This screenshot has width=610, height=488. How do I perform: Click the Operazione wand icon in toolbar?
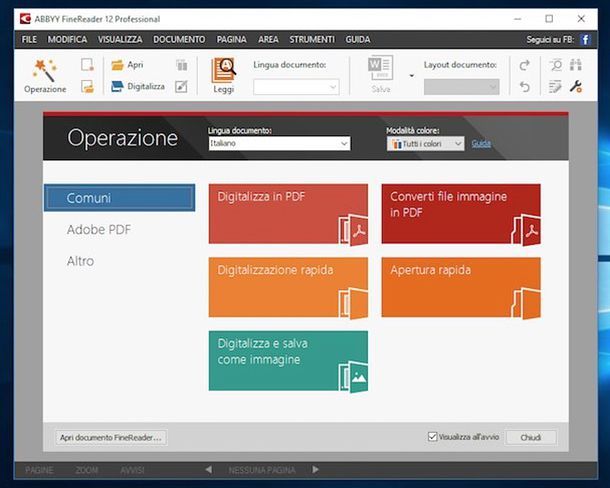(x=44, y=69)
